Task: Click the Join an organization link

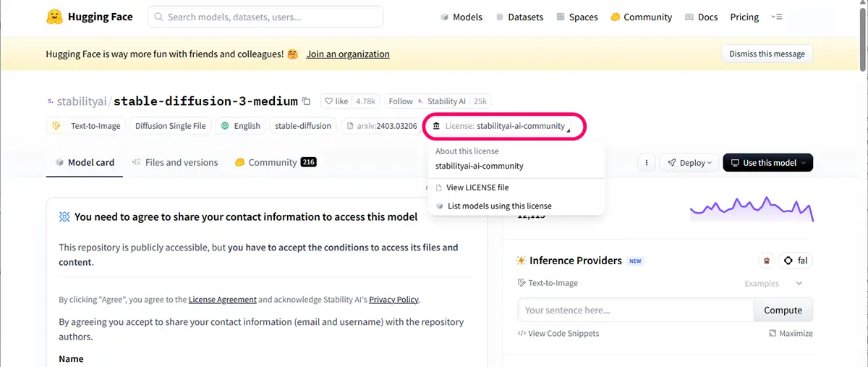Action: pos(348,54)
